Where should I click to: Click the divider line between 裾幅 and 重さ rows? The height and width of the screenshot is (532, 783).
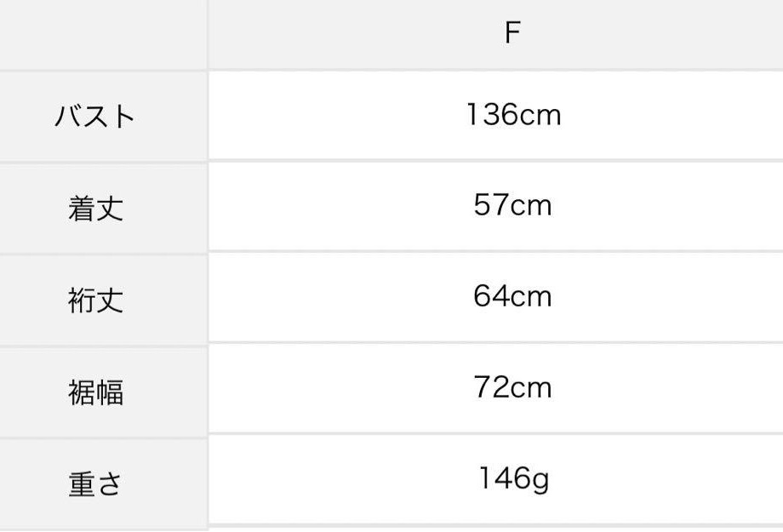pyautogui.click(x=391, y=434)
